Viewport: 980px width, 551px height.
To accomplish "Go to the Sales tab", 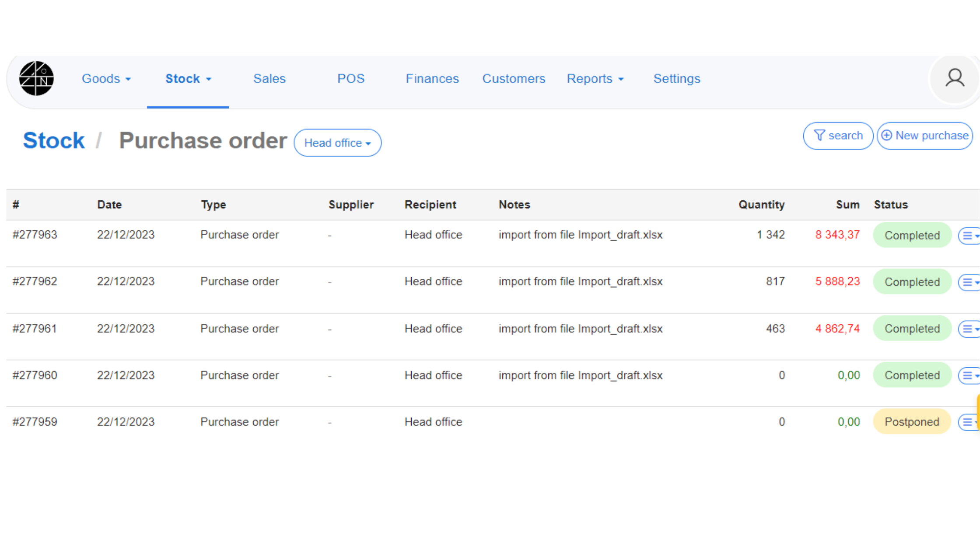I will [x=269, y=79].
